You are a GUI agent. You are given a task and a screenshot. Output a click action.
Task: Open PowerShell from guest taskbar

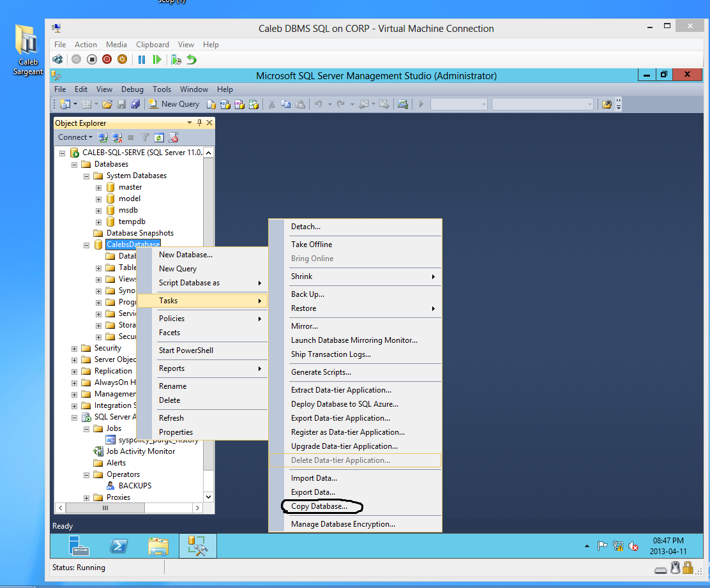[119, 546]
